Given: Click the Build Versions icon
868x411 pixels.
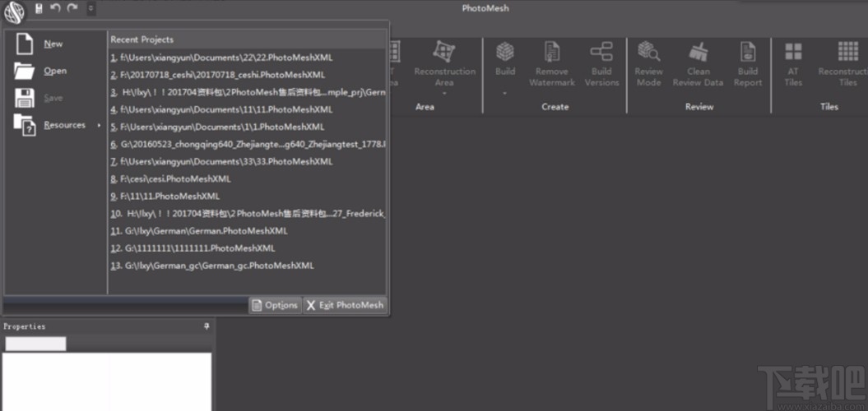Looking at the screenshot, I should coord(601,52).
